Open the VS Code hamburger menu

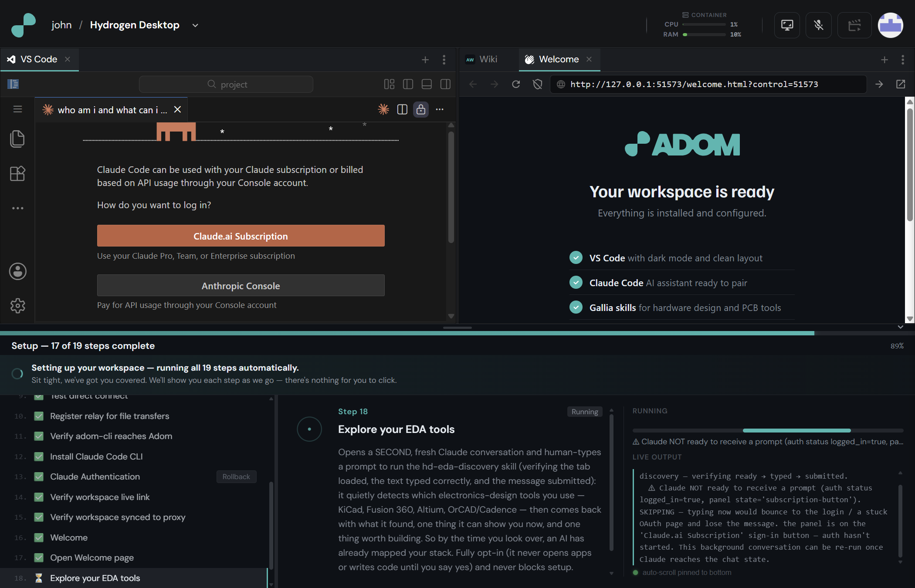click(17, 109)
